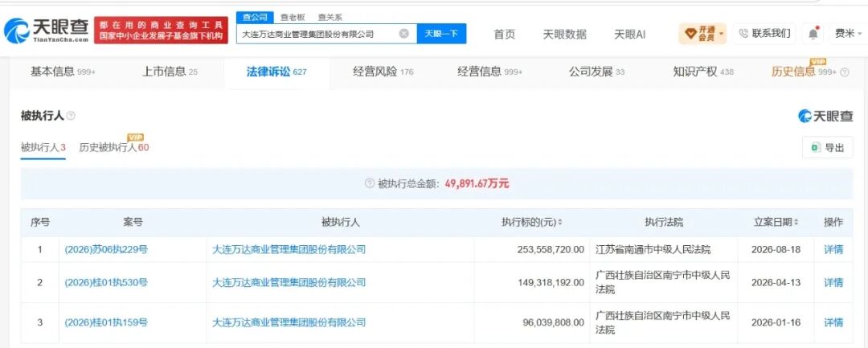This screenshot has width=868, height=348.
Task: Click the help icon after 历史信息 999+
Action: (x=844, y=72)
